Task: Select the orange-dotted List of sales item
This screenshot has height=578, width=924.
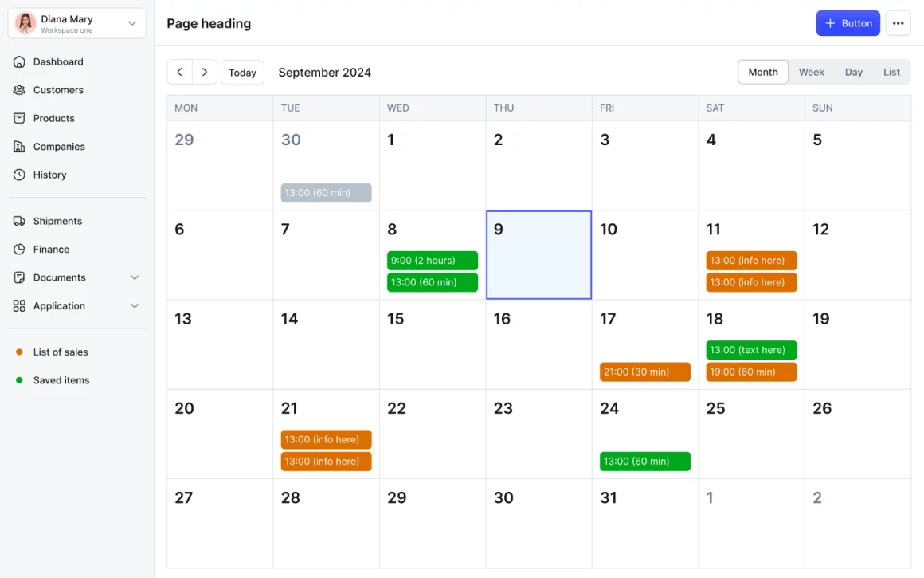Action: click(61, 352)
